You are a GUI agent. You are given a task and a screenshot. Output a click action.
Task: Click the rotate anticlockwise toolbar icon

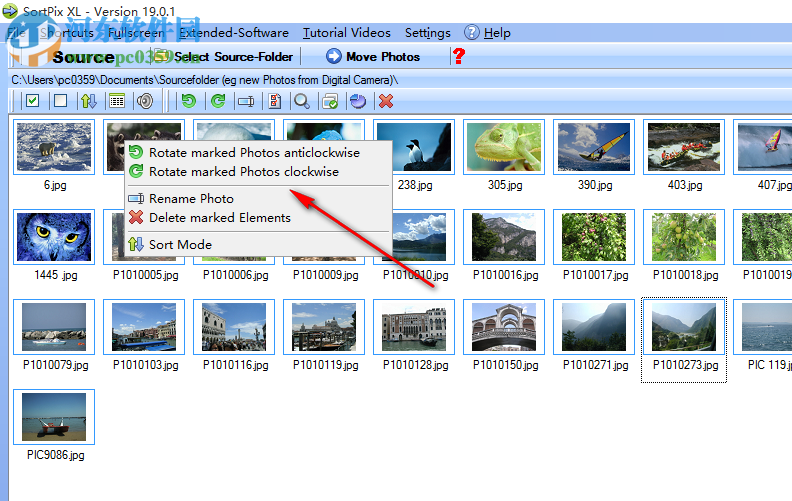[189, 101]
